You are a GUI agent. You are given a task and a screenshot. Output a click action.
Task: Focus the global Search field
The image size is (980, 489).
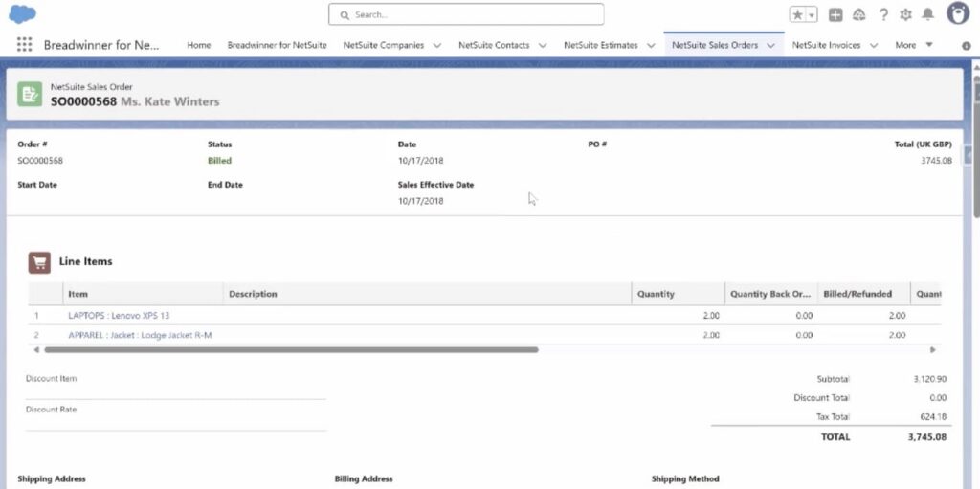(x=466, y=14)
